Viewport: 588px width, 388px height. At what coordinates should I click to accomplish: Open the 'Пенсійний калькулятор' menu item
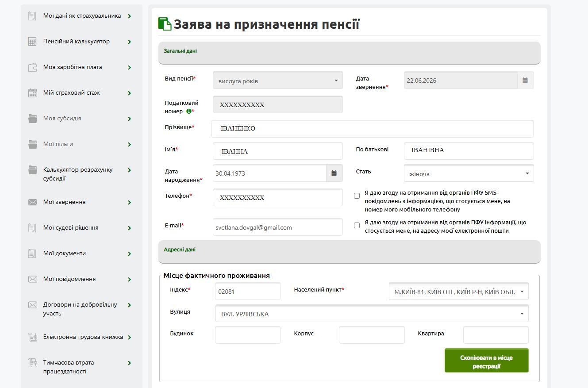(x=76, y=42)
